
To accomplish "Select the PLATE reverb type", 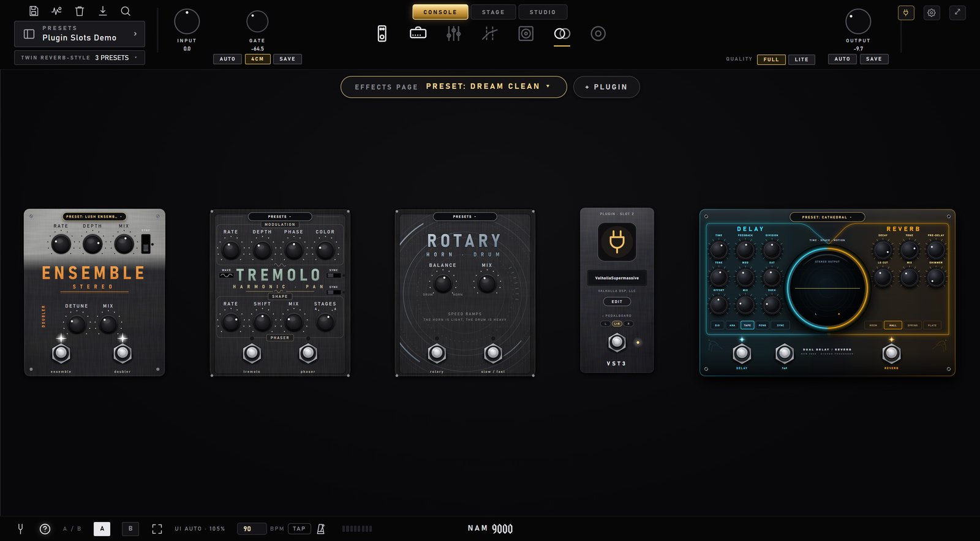I will point(932,325).
